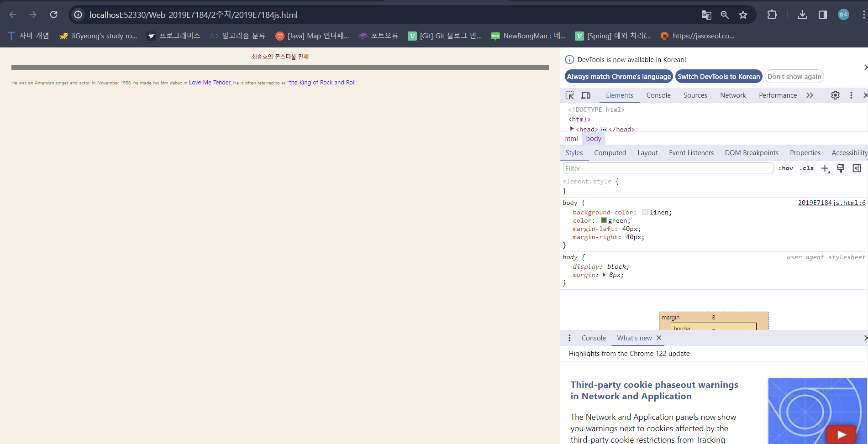The image size is (868, 444).
Task: Open the Network panel tab
Action: [733, 95]
